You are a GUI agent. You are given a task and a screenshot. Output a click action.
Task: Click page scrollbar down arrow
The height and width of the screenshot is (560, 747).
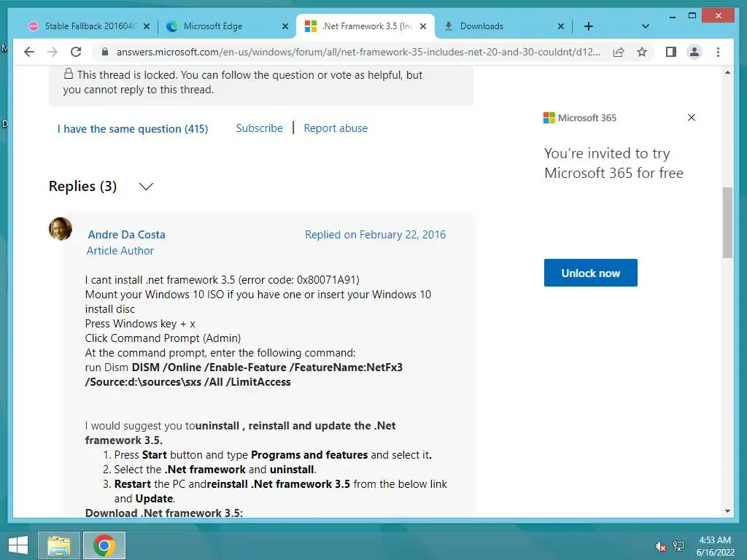[x=727, y=511]
